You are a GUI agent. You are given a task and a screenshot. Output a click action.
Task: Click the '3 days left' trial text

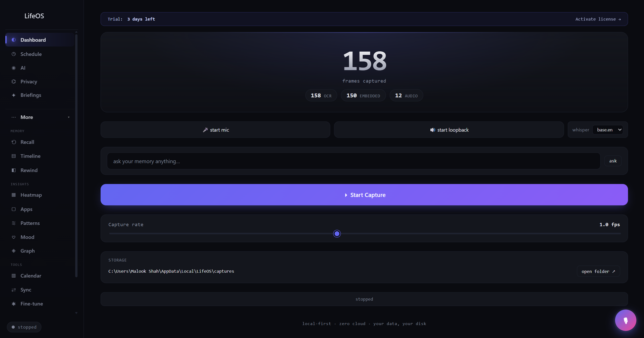(141, 19)
